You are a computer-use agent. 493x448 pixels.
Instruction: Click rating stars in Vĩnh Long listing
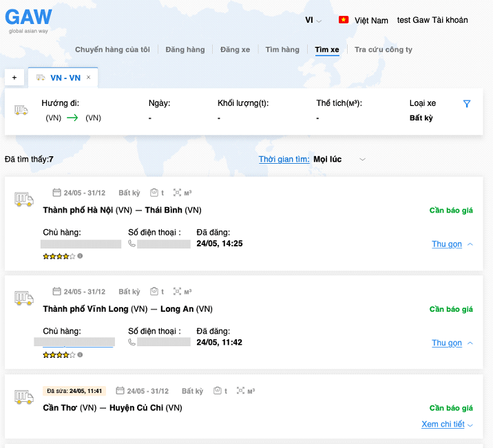[59, 355]
